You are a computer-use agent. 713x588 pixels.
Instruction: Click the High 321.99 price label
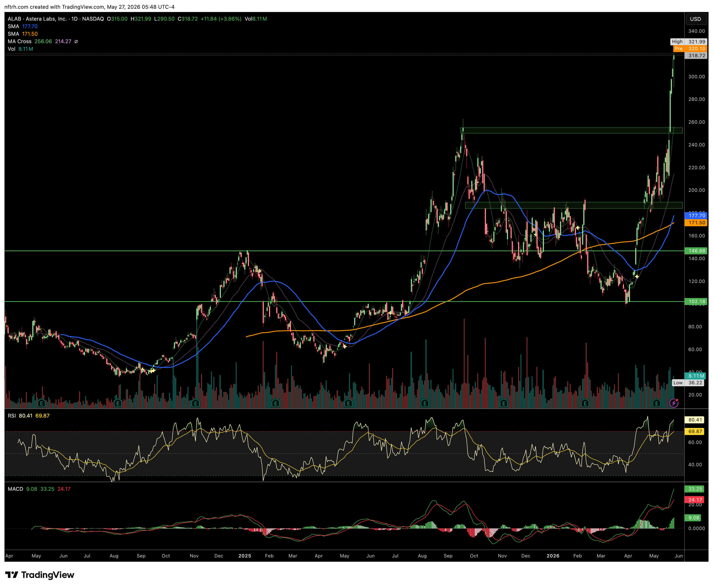pos(689,42)
